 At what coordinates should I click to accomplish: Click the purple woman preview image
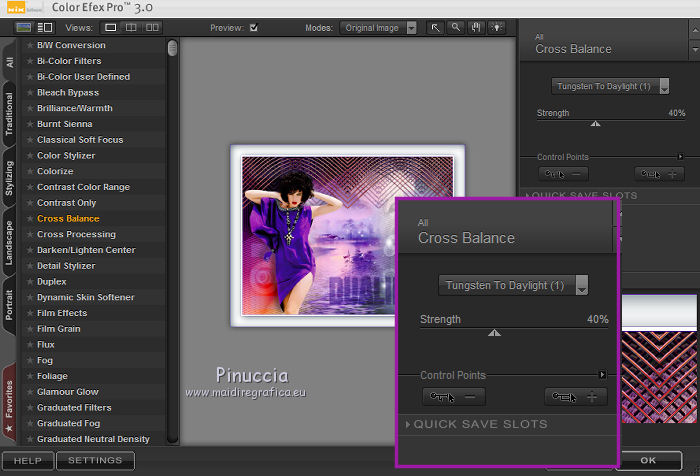pos(347,235)
